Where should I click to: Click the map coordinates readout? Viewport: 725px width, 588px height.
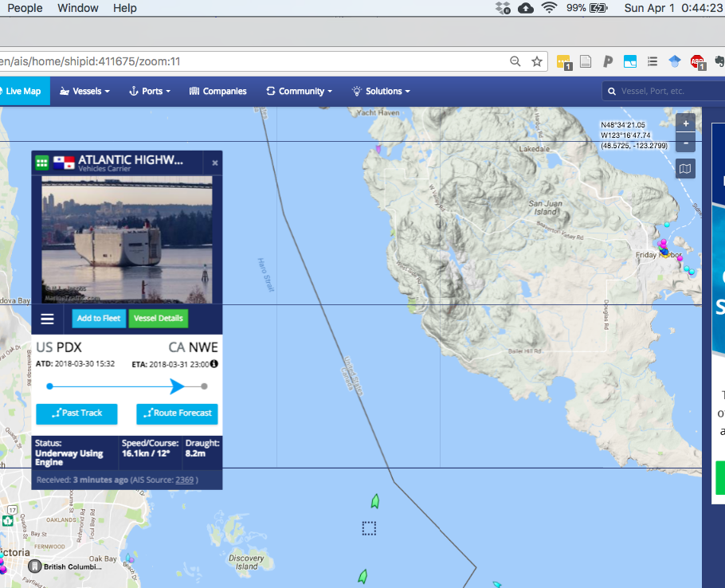tap(634, 135)
